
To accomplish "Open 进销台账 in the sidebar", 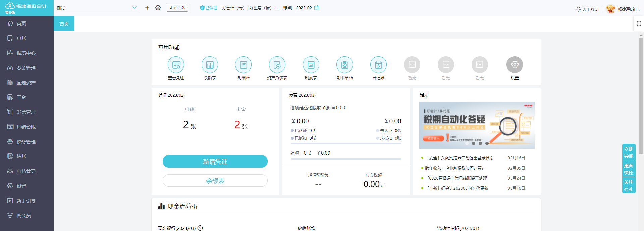I will 27,127.
